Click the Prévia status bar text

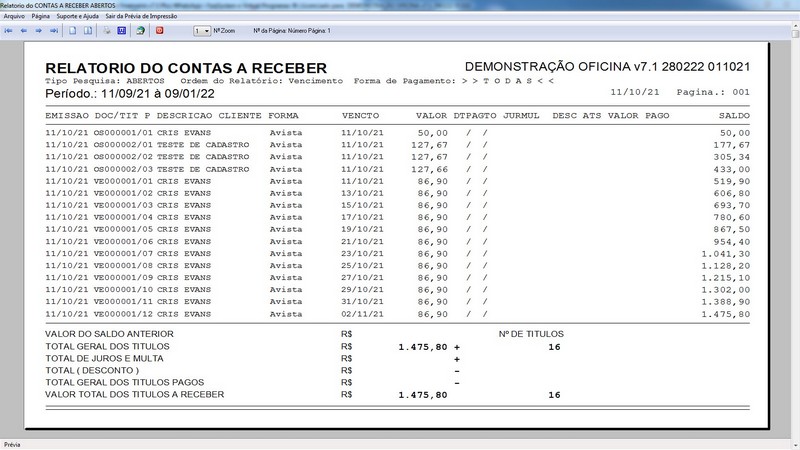tap(12, 445)
